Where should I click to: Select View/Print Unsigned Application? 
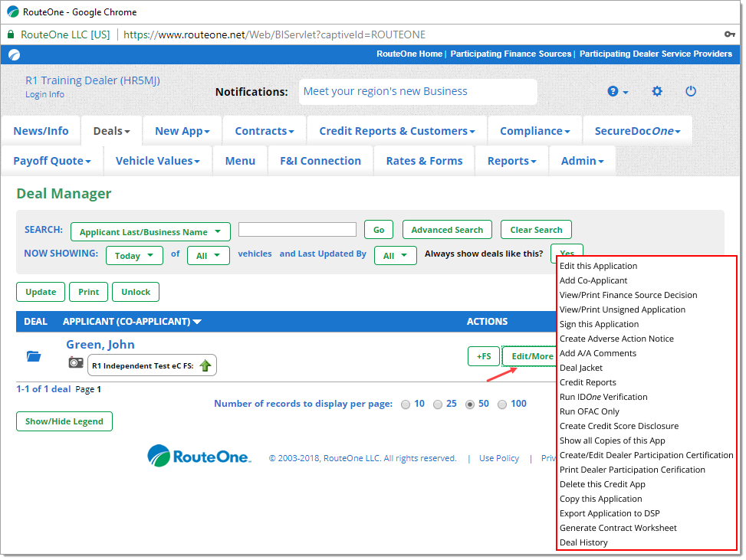(x=623, y=310)
